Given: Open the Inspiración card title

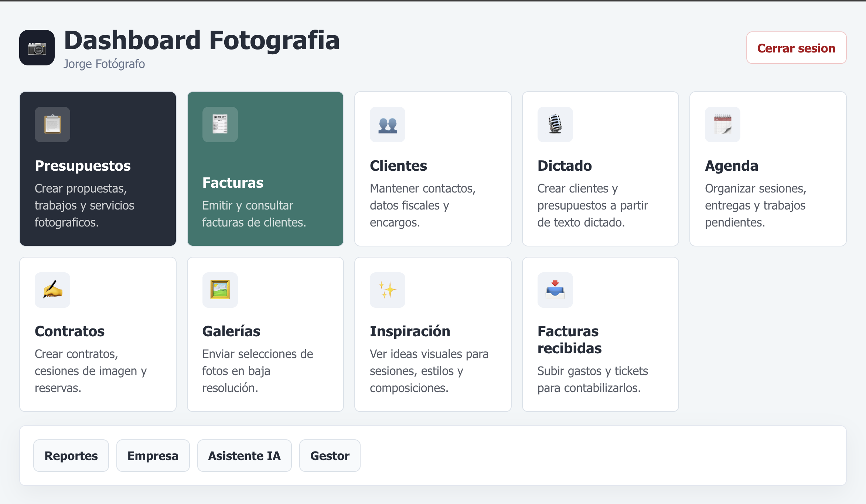Looking at the screenshot, I should tap(410, 331).
